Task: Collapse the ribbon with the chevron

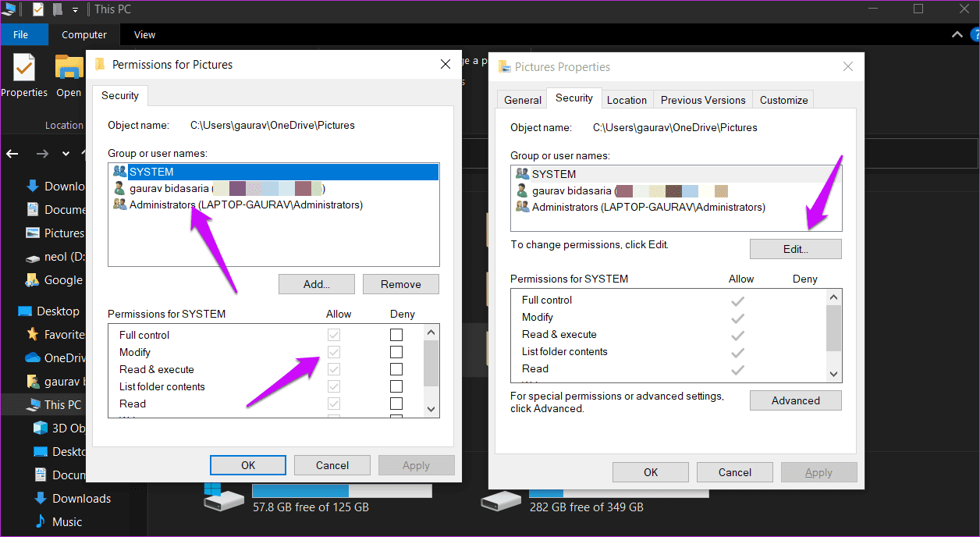Action: (x=957, y=34)
